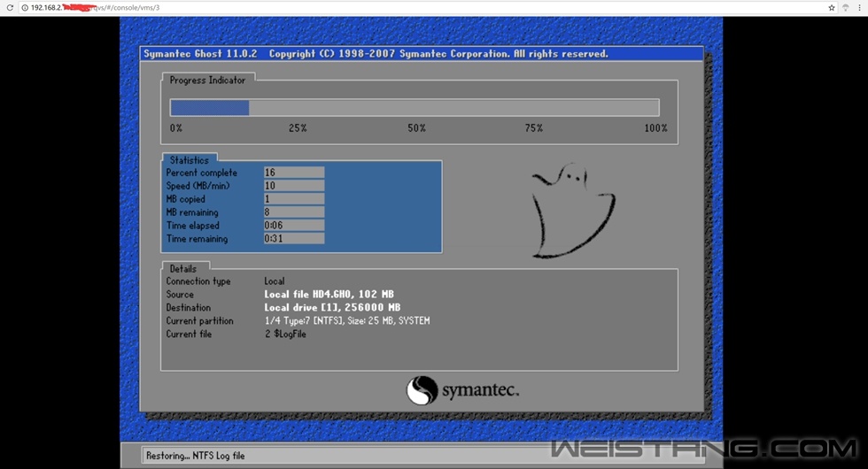Click the 75% progress marker
This screenshot has width=868, height=469.
click(x=533, y=128)
